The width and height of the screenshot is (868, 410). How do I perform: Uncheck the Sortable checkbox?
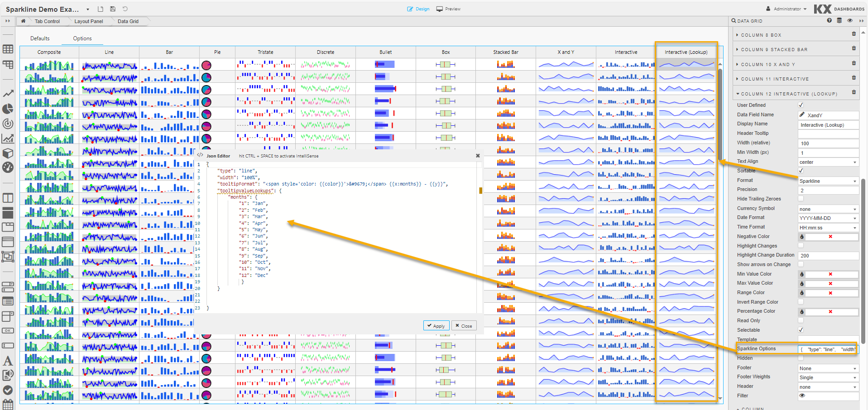(x=801, y=171)
